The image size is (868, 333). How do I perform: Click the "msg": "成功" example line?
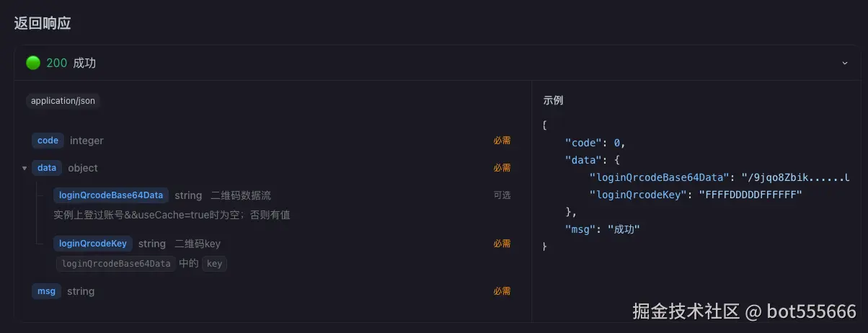pos(602,229)
